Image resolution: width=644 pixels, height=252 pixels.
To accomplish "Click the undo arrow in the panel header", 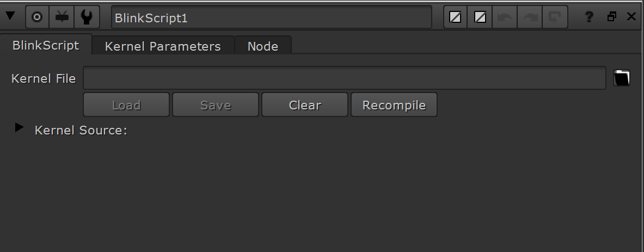I will click(504, 17).
